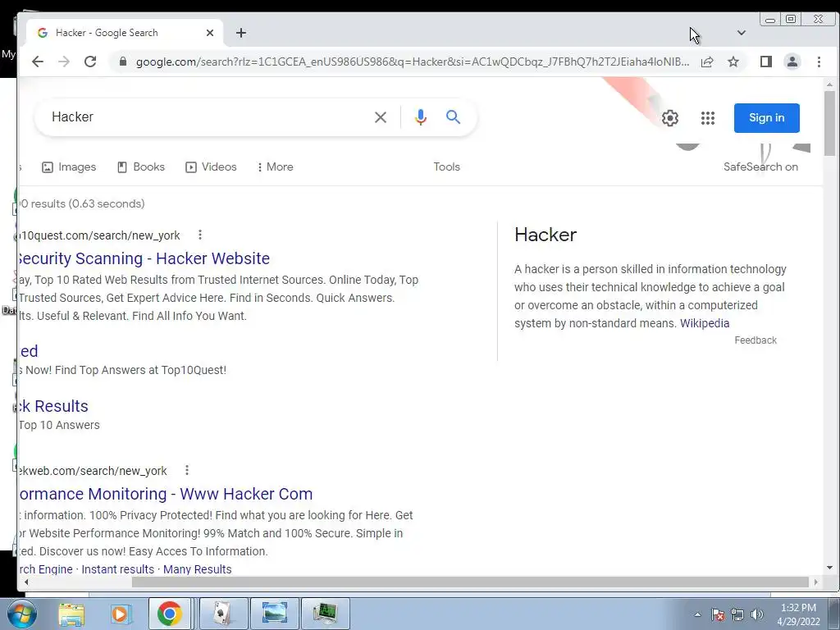Click the vertical scrollbar down arrow
This screenshot has width=840, height=630.
[x=829, y=568]
